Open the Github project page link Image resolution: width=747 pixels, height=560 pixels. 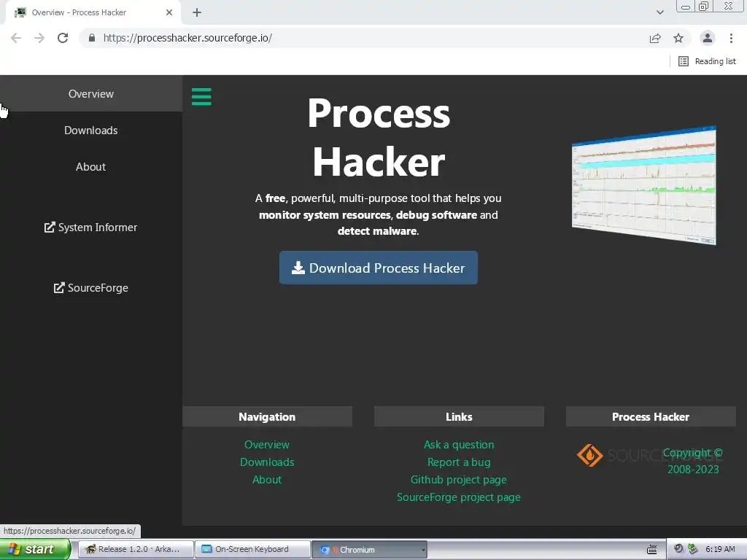(x=459, y=480)
